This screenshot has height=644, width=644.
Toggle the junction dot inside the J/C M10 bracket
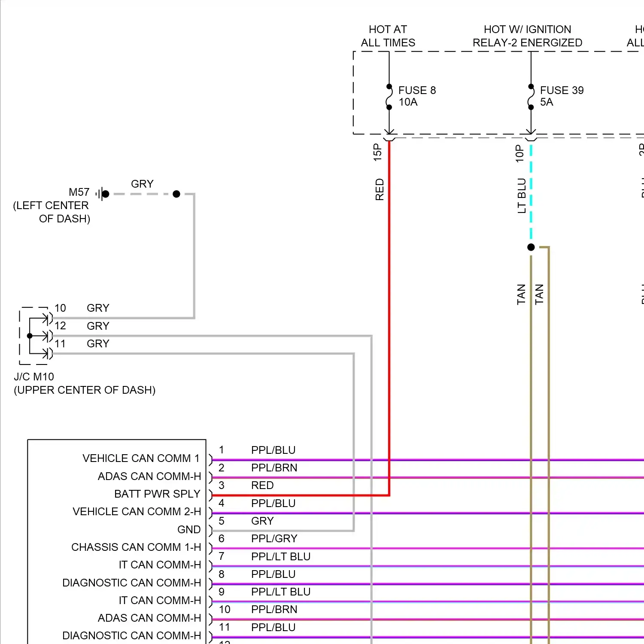point(30,335)
